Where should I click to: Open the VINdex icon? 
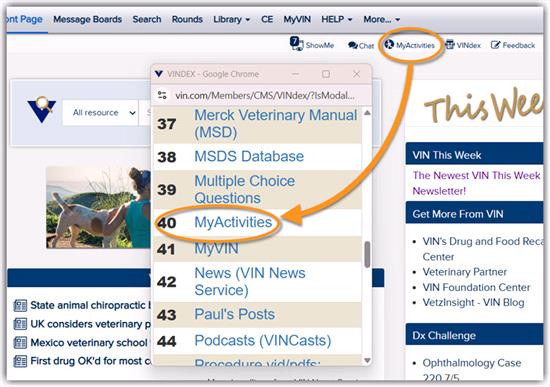tap(450, 45)
